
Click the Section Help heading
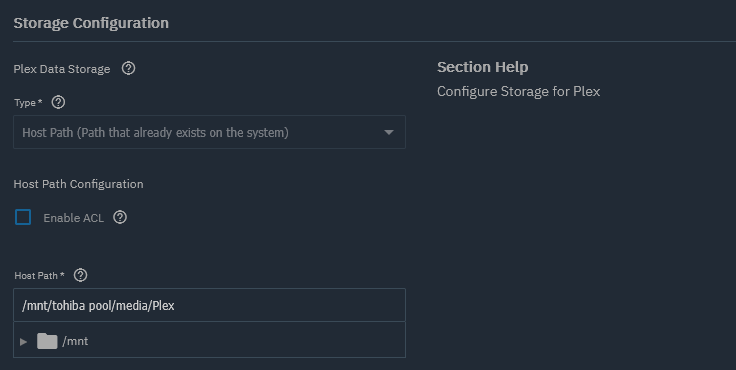tap(483, 67)
